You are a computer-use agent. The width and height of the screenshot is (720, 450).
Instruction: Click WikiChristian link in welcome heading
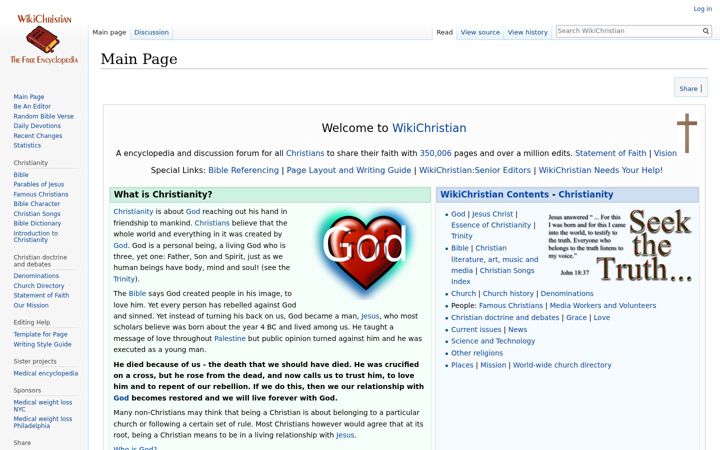pyautogui.click(x=429, y=128)
